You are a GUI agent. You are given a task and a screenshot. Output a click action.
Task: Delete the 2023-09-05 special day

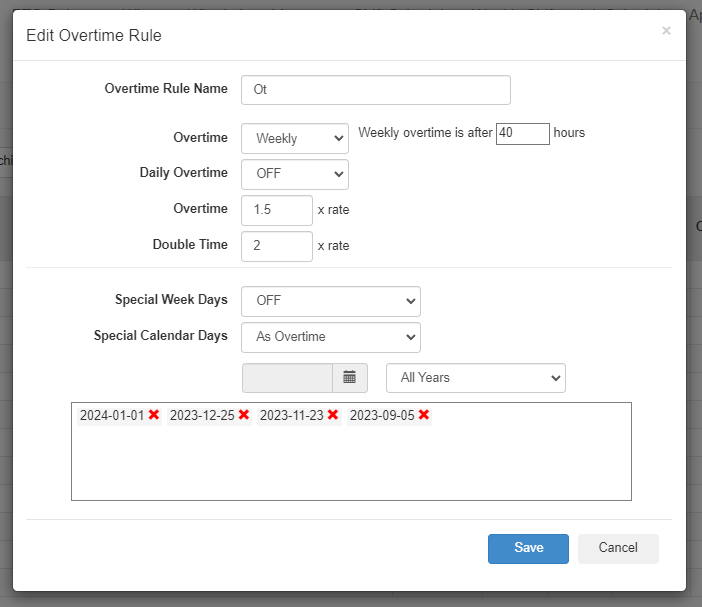[x=424, y=415]
